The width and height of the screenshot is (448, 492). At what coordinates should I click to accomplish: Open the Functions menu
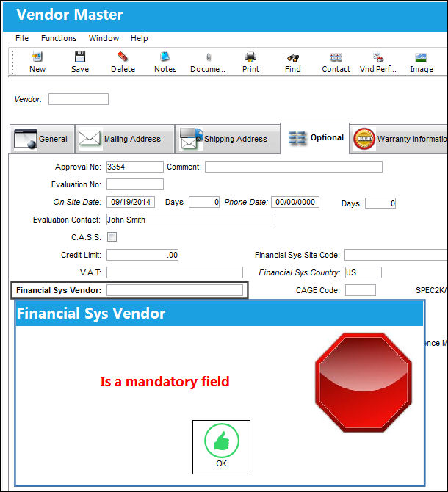(x=59, y=38)
